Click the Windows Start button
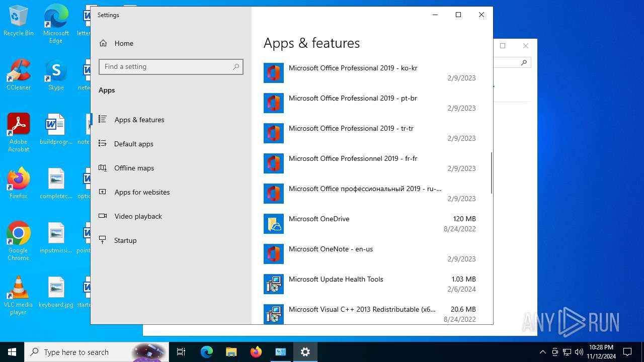The image size is (644, 362). click(12, 352)
